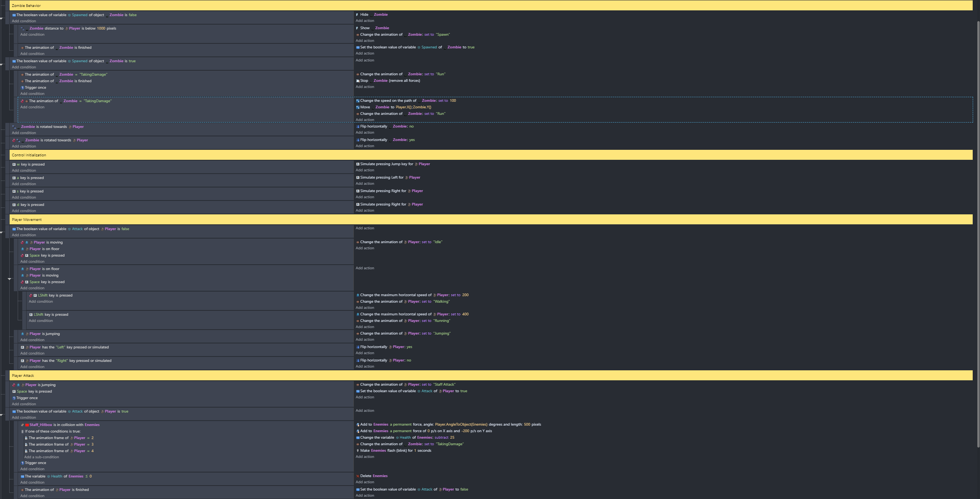This screenshot has height=499, width=980.
Task: Click the Make Enemies flash action icon
Action: coord(358,451)
